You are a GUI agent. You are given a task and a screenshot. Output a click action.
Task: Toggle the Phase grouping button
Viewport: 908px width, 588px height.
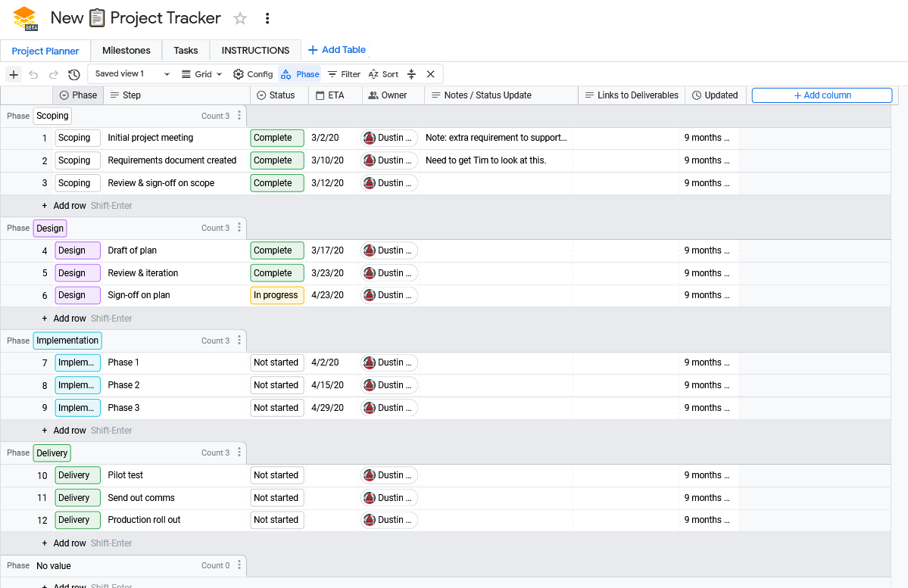(301, 74)
